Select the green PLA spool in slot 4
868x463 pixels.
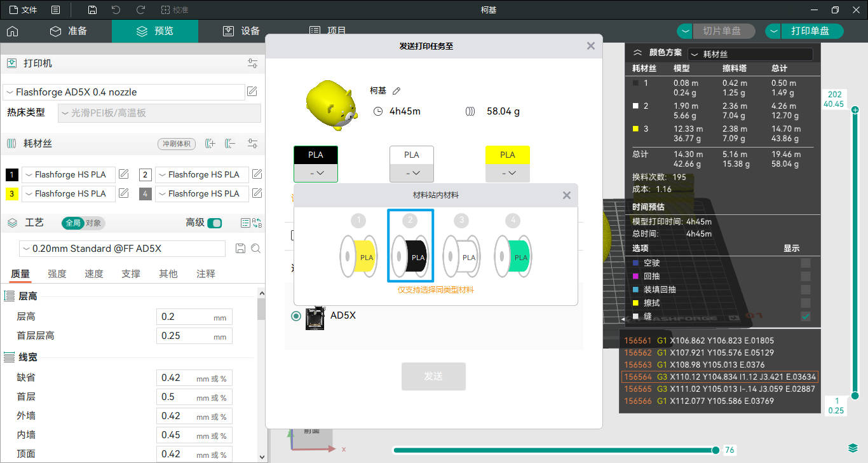[x=513, y=256]
